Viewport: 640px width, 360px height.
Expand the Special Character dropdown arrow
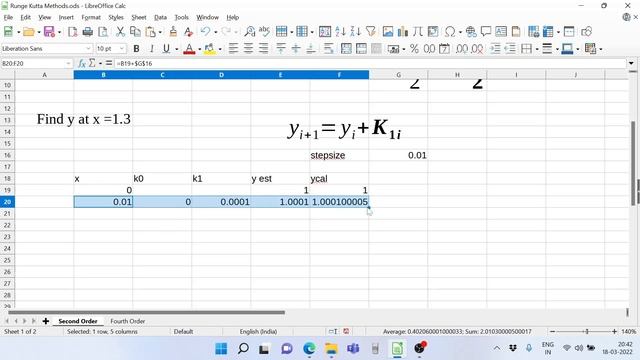coord(460,32)
